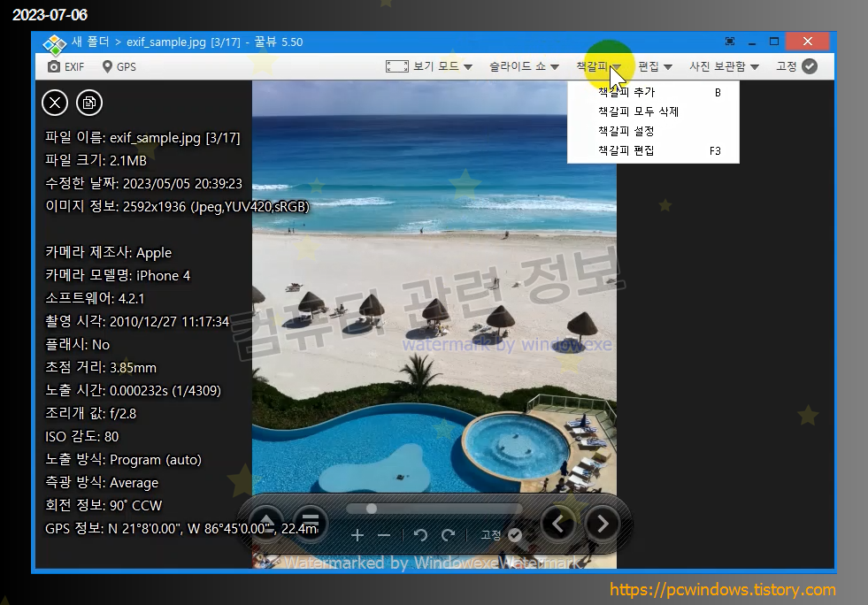Collapse the 책갈피 dropdown menu

598,66
